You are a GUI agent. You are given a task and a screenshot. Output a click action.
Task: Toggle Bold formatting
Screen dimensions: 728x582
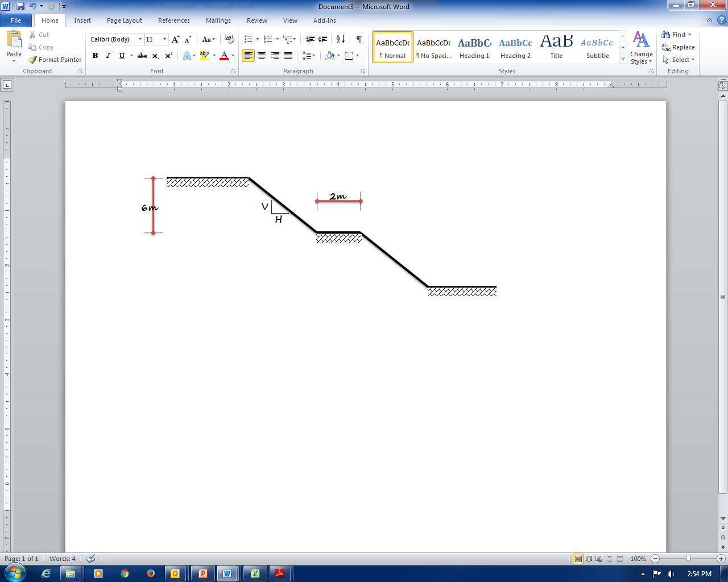coord(95,56)
